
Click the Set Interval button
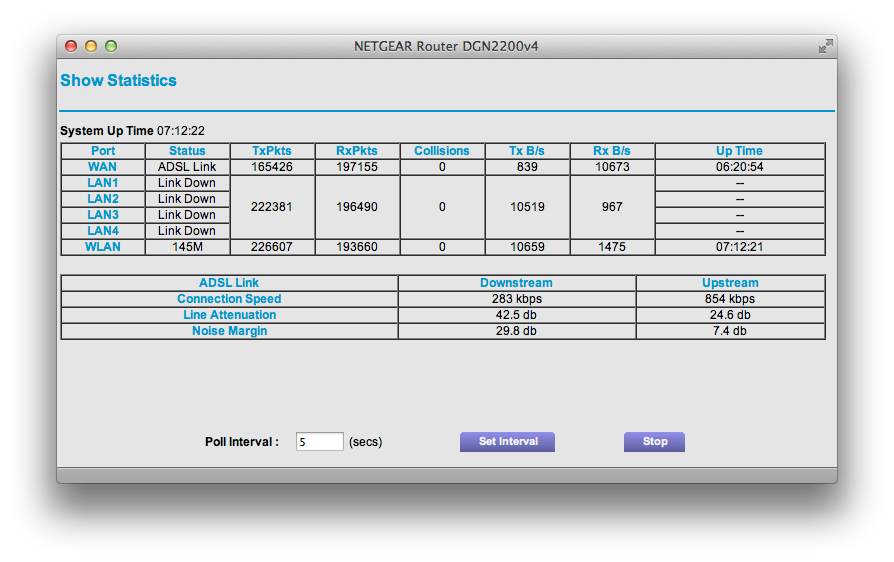507,442
